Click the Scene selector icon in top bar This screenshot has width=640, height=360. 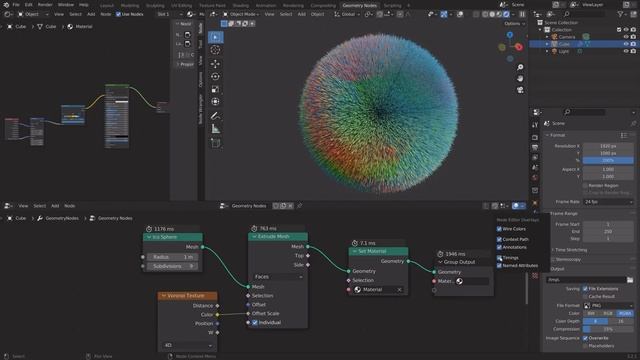(504, 5)
